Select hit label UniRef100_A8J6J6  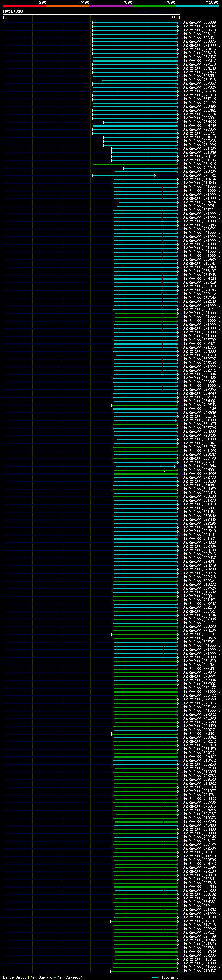click(199, 164)
